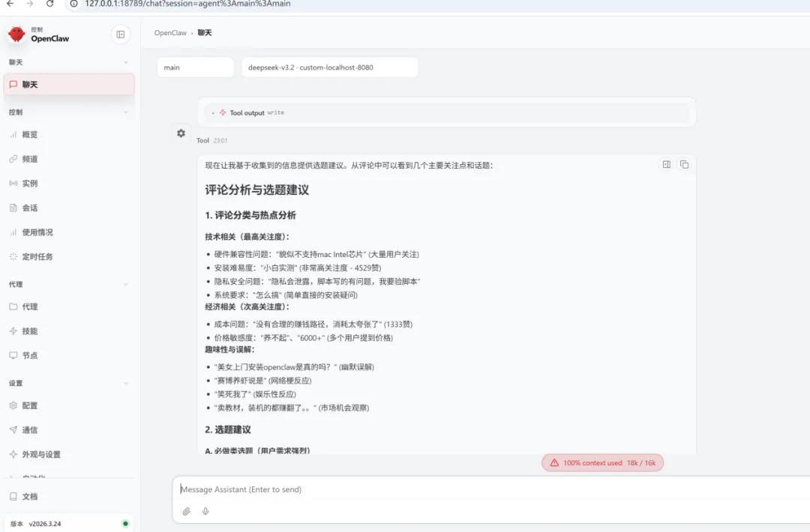Click the warning triangle icon in context badge
This screenshot has height=532, width=810.
click(554, 463)
